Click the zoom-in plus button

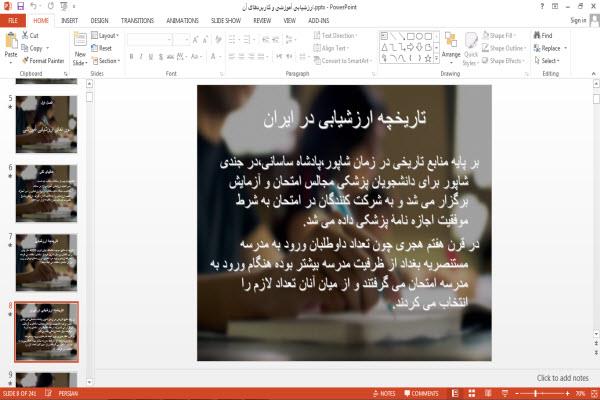tap(567, 393)
